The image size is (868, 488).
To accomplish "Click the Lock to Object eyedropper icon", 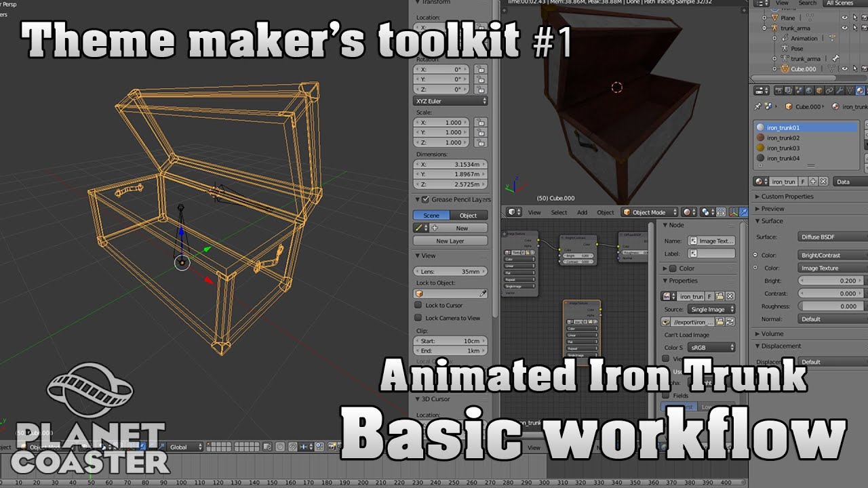I will click(483, 293).
